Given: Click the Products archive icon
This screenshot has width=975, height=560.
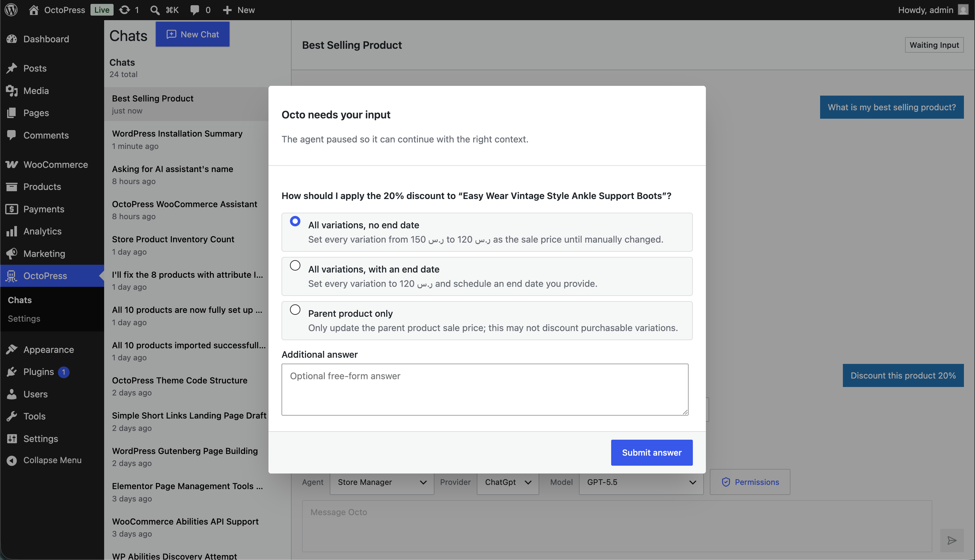Looking at the screenshot, I should click(11, 187).
